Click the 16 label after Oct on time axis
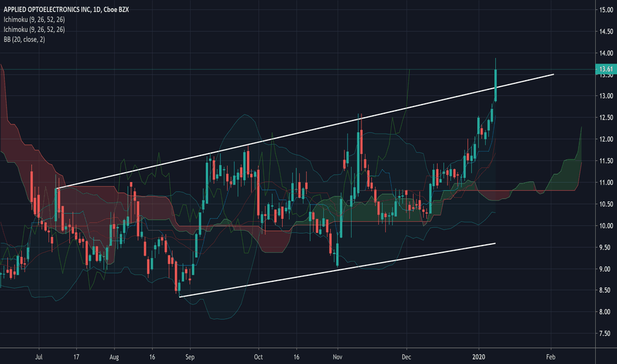This screenshot has height=364, width=617. pos(297,357)
